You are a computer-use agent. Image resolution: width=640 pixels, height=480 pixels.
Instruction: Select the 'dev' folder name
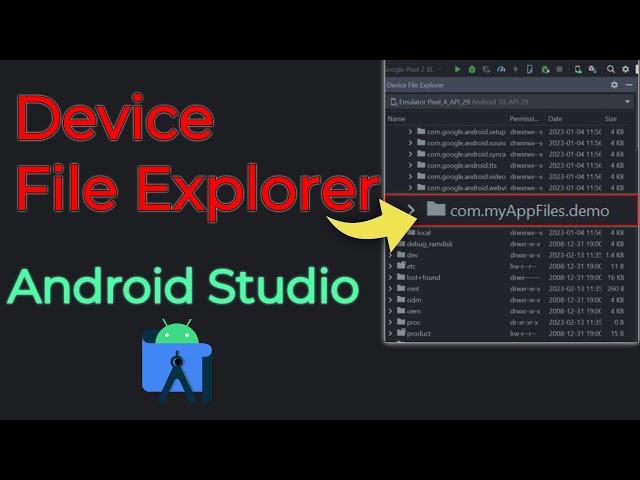click(x=412, y=255)
